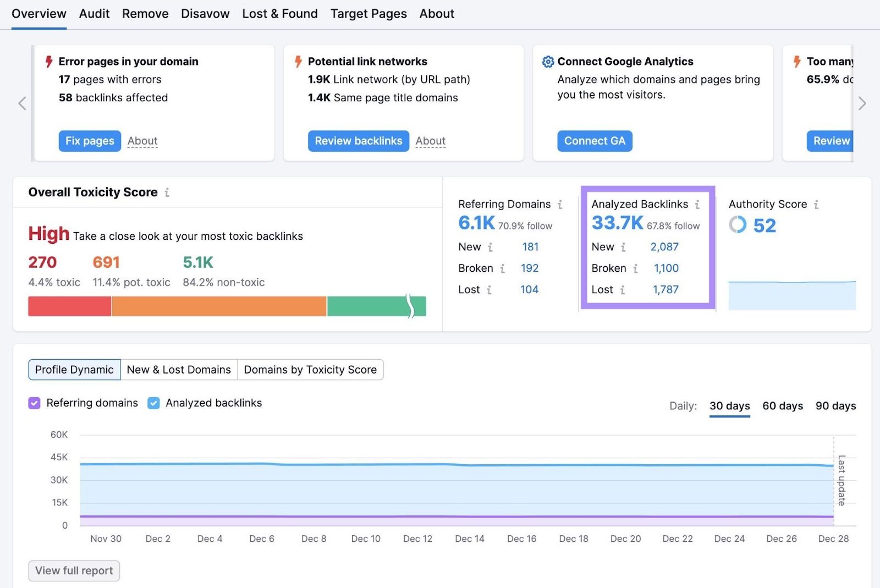Screen dimensions: 880x588
Task: Switch to the Disavow tab
Action: (x=205, y=13)
